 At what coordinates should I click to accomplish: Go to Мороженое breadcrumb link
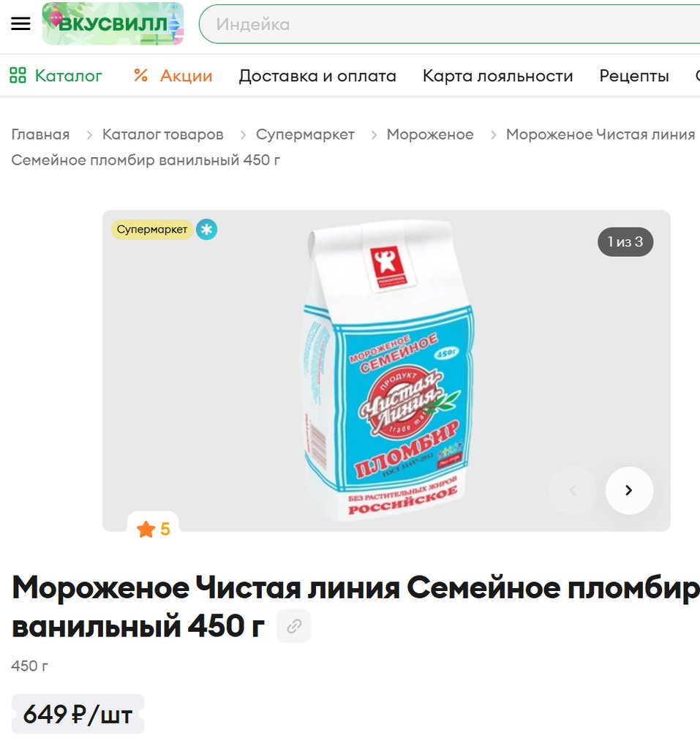coord(430,135)
